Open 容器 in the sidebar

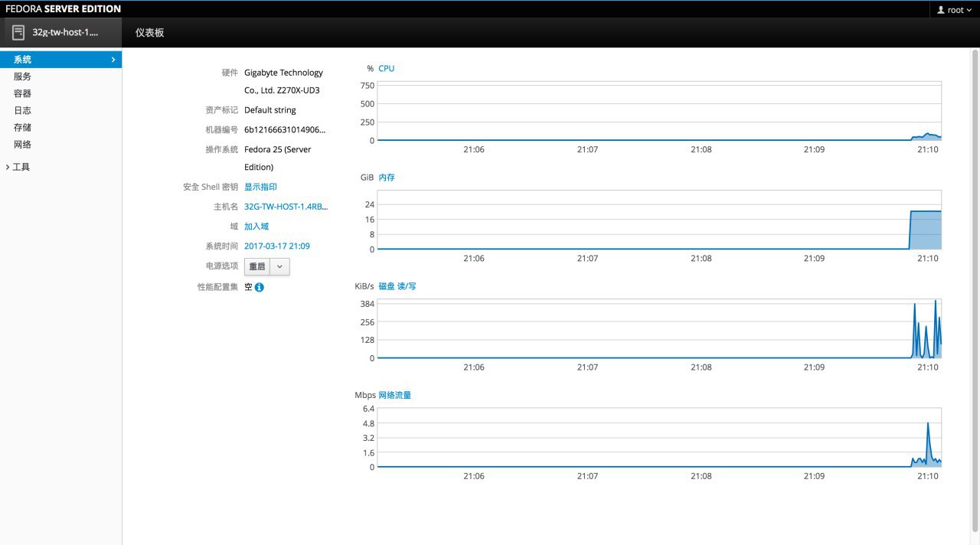[60, 93]
